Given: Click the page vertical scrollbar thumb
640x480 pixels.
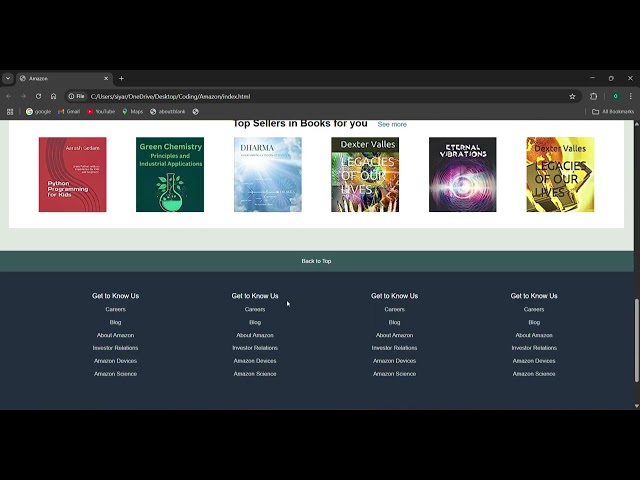Looking at the screenshot, I should [636, 340].
